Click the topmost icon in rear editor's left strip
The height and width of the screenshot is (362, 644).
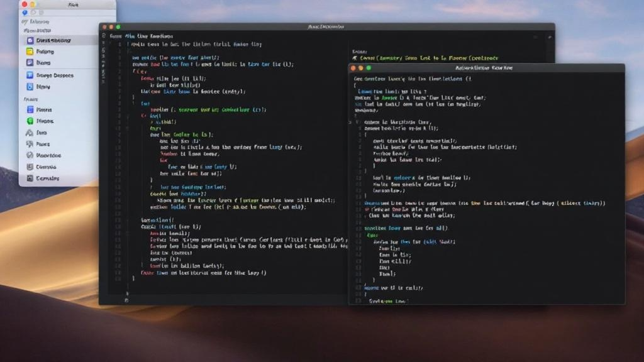coord(104,36)
